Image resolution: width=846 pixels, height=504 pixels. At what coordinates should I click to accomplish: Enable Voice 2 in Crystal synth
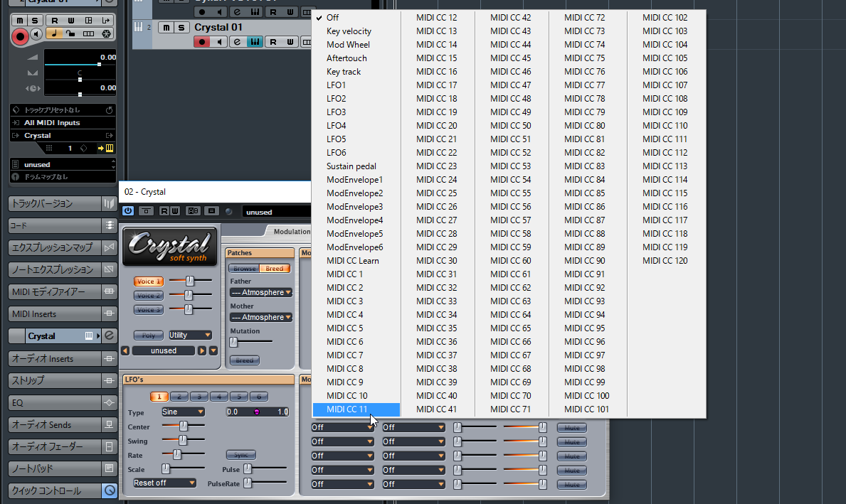pyautogui.click(x=149, y=296)
